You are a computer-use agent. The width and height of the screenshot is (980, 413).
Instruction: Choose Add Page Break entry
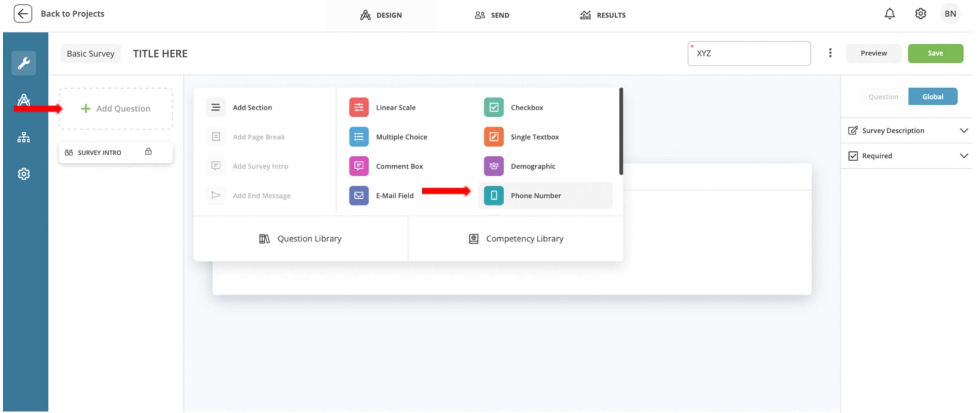259,137
